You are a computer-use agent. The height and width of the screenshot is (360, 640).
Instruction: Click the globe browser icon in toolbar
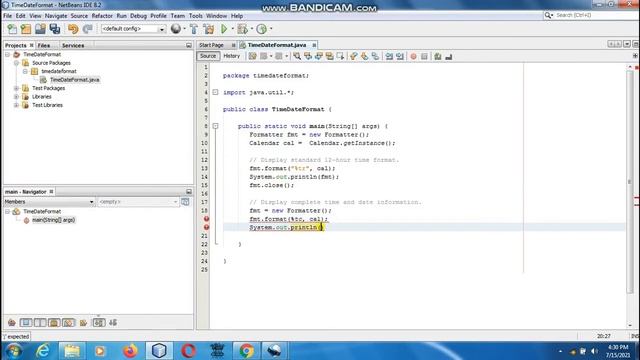pyautogui.click(x=176, y=29)
